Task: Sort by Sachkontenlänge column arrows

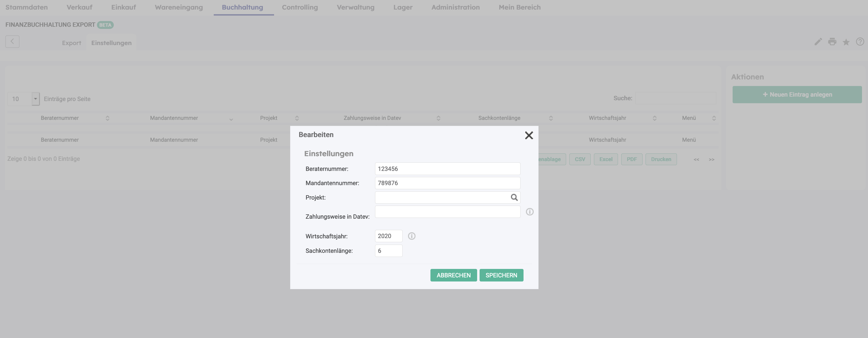Action: (x=551, y=118)
